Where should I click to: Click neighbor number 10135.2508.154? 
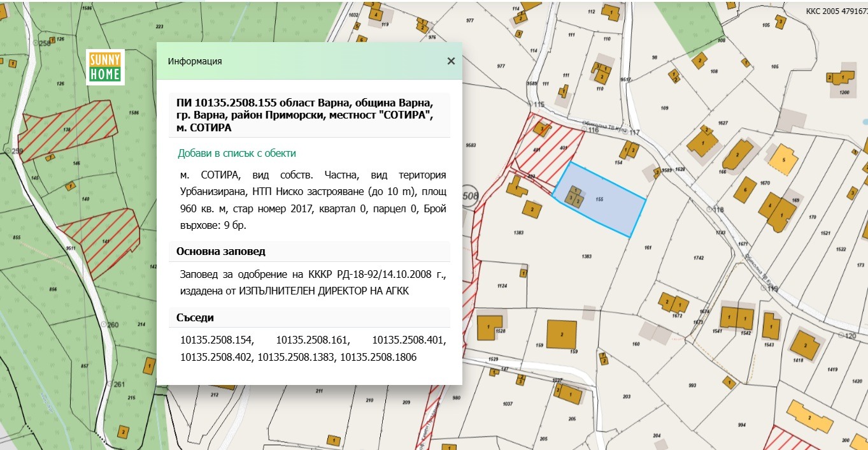pos(217,340)
